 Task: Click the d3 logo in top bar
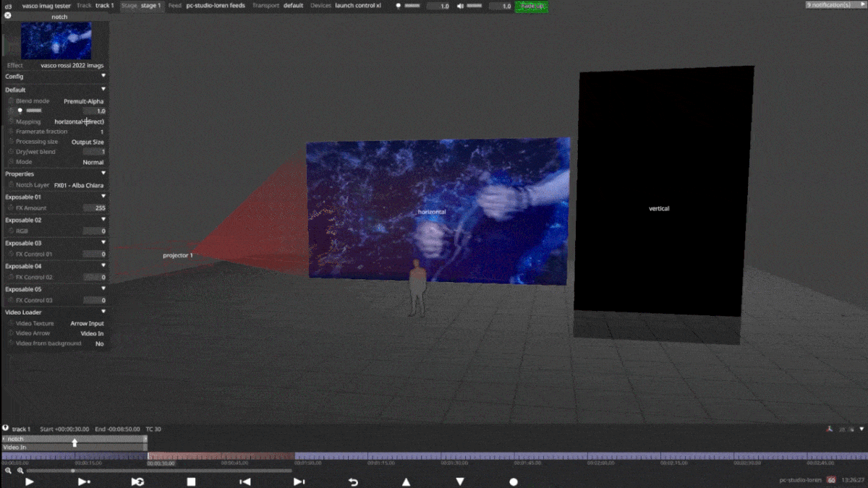tap(8, 5)
